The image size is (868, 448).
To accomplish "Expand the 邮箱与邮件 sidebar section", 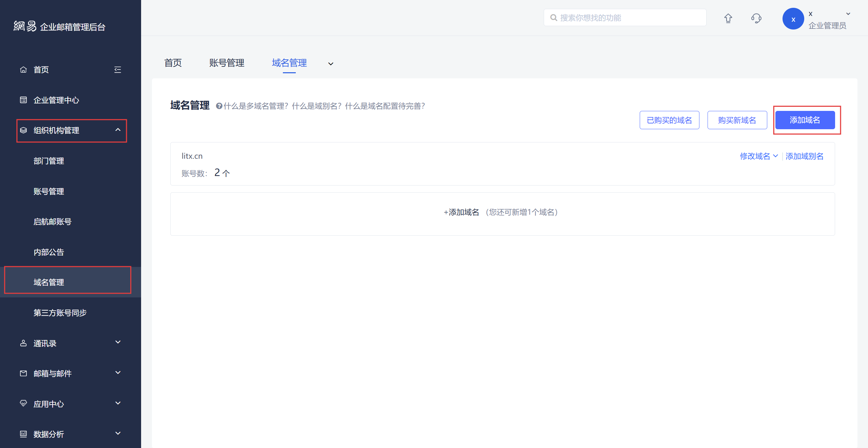I will tap(118, 373).
